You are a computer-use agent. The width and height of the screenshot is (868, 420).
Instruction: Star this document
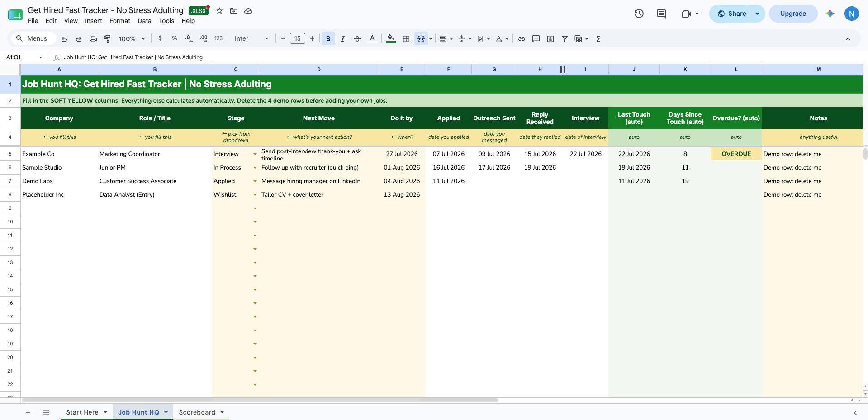click(219, 11)
